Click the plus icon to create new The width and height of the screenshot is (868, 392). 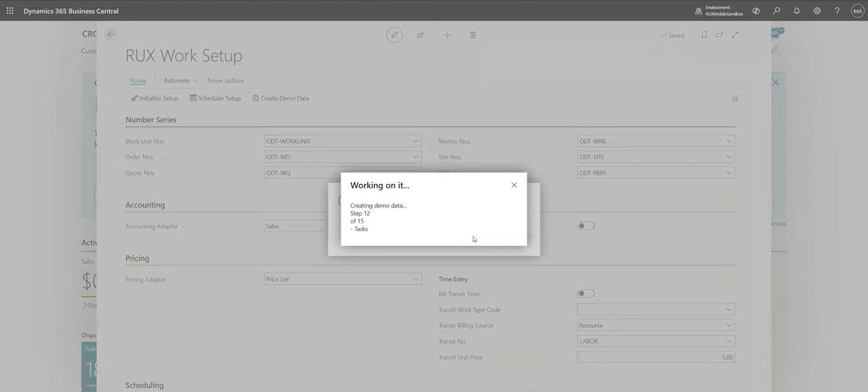[x=447, y=35]
